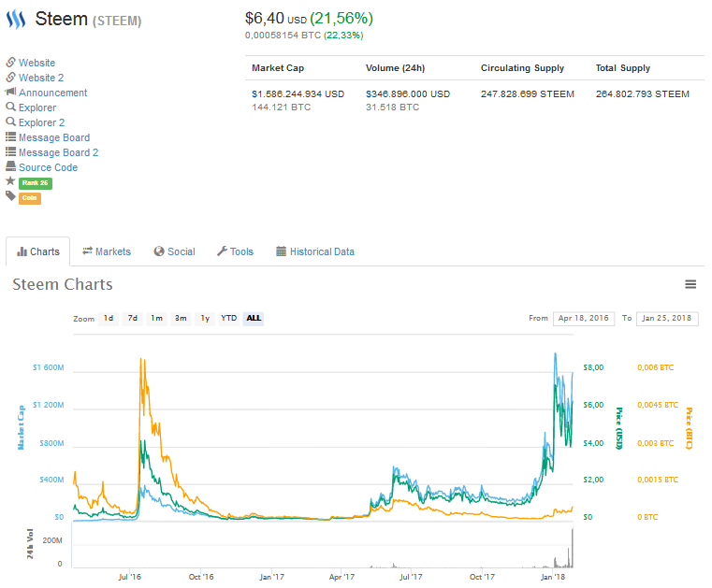Image resolution: width=712 pixels, height=588 pixels.
Task: Click the megaphone icon beside Announcement
Action: (10, 92)
